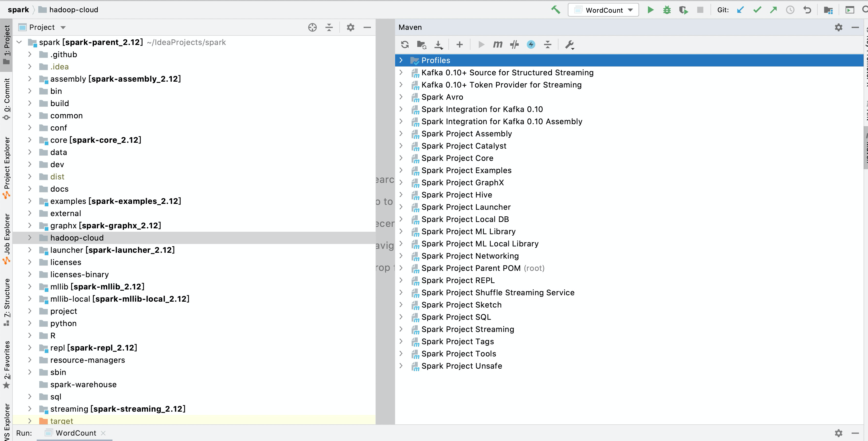Screen dimensions: 868x441
Task: Execute Maven goal m icon
Action: point(498,44)
